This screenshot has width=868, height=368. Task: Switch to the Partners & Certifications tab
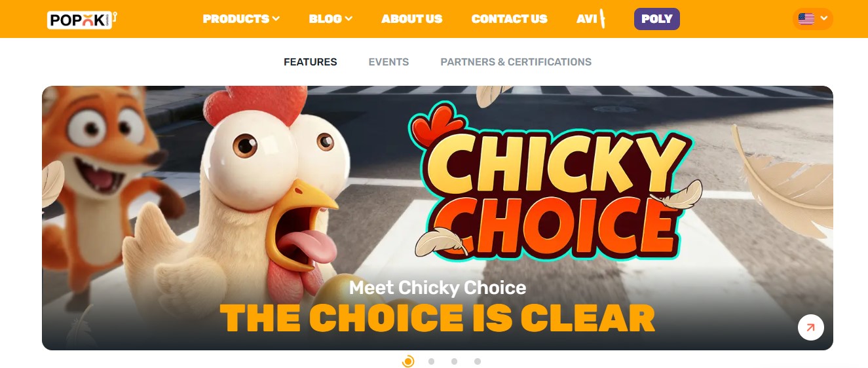[516, 62]
